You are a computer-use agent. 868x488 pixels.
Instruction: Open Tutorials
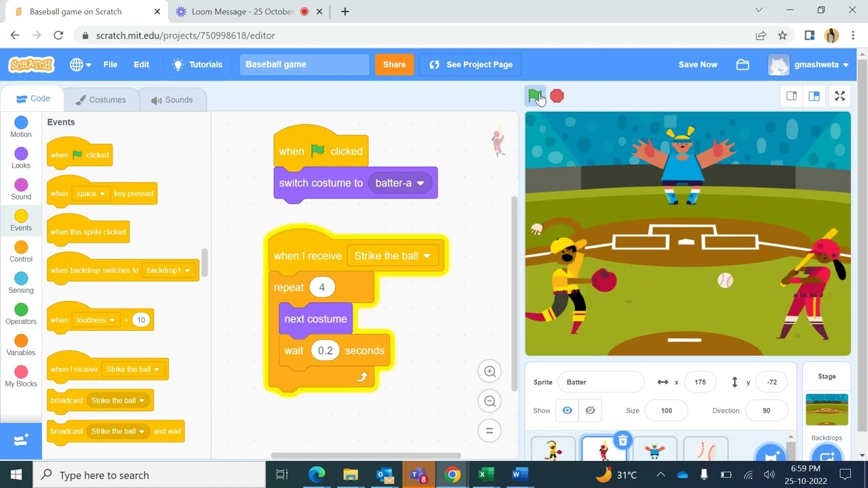click(197, 64)
